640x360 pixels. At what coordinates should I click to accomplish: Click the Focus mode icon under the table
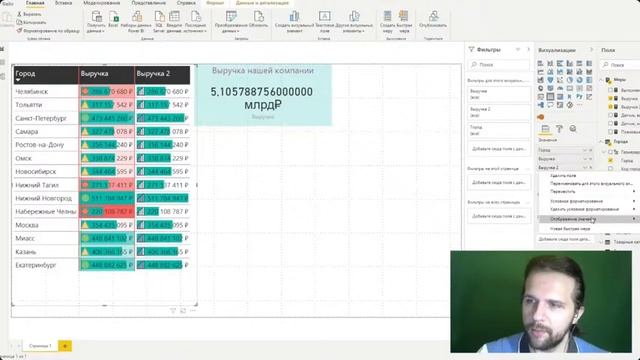183,311
